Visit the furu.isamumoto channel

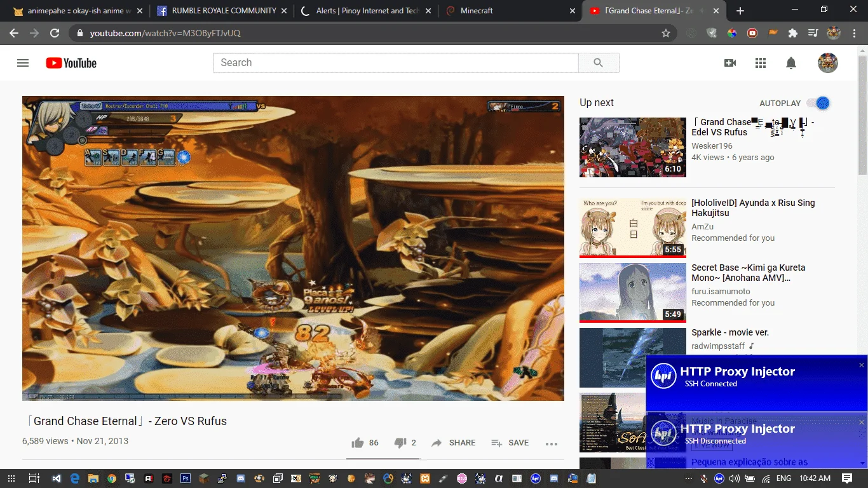[x=721, y=292]
